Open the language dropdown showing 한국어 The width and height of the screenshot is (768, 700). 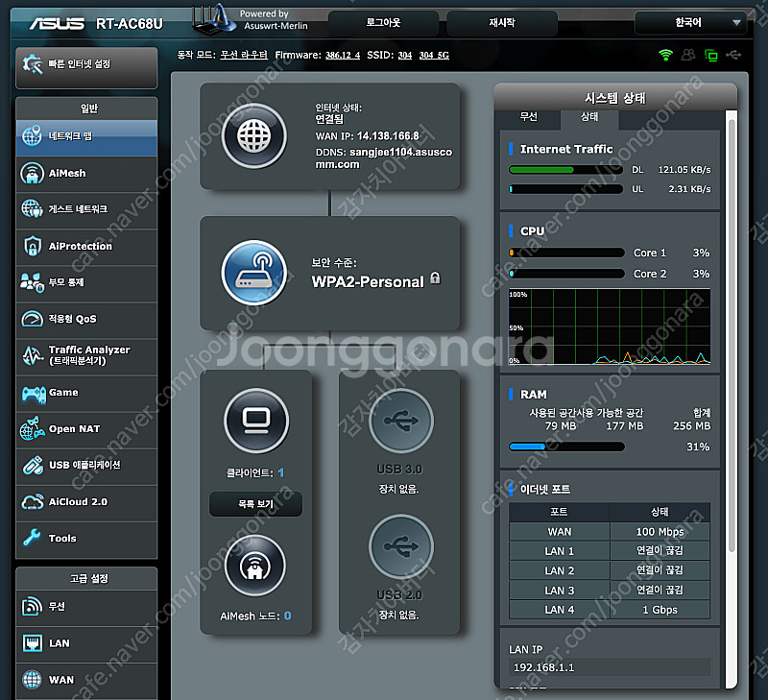(x=690, y=22)
